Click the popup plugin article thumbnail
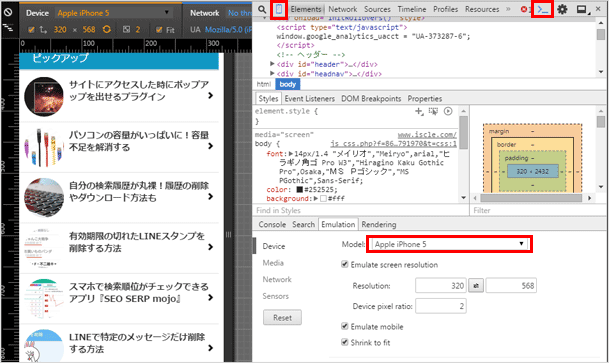 (44, 96)
